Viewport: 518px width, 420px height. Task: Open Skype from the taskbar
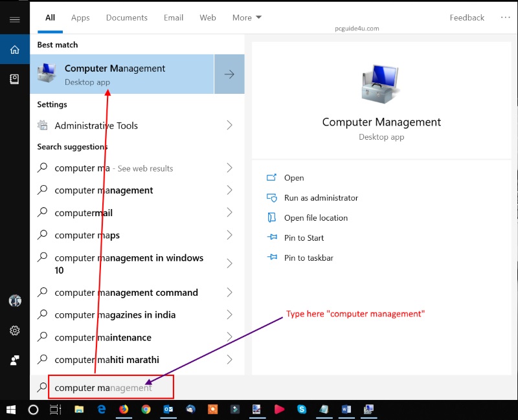pos(302,409)
